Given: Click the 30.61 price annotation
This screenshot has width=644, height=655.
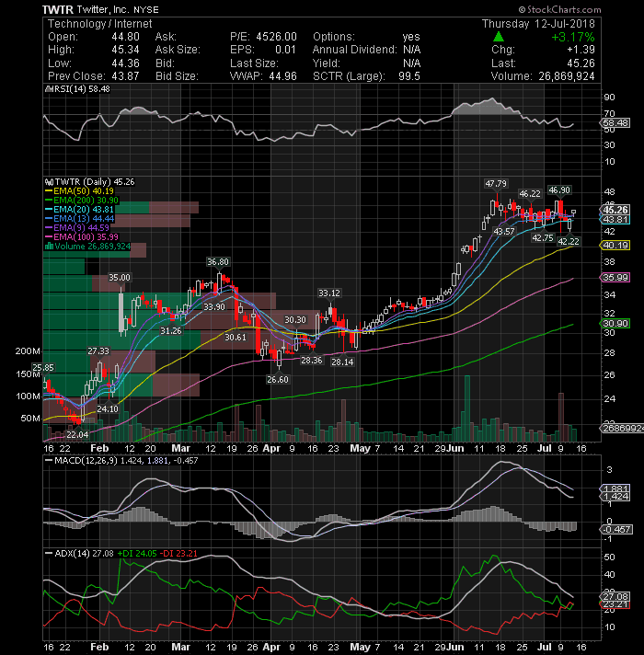Looking at the screenshot, I should click(236, 337).
